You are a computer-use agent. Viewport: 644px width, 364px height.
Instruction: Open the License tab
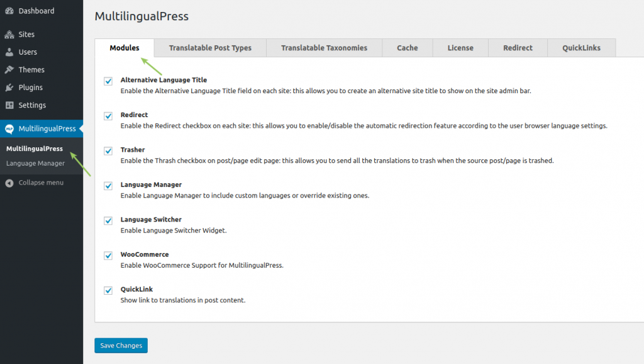[460, 48]
